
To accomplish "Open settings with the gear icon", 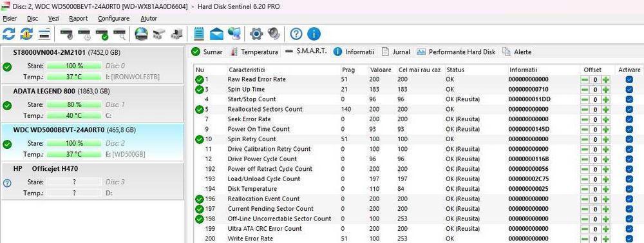I will pos(256,34).
